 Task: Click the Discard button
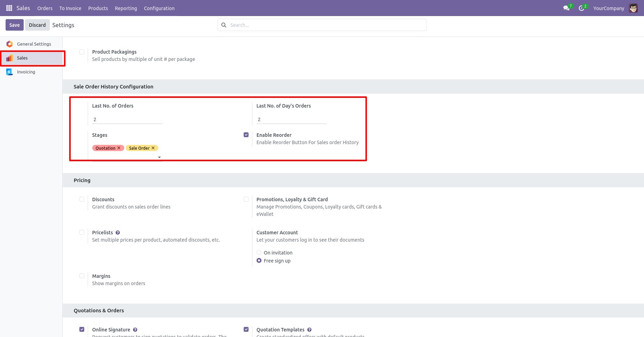coord(37,25)
